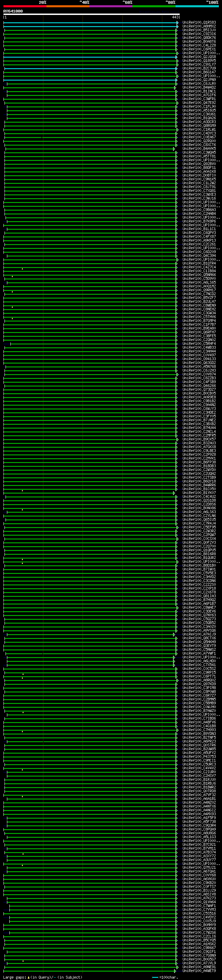
Task: Click label UniRef100_B7JNE2
Action: tap(199, 420)
